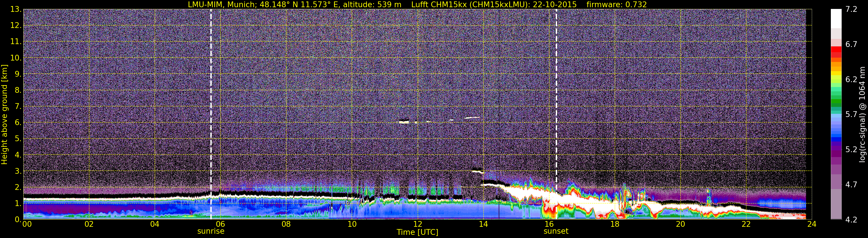The width and height of the screenshot is (868, 238).
Task: Click the time axis tick label 10
Action: tap(352, 224)
